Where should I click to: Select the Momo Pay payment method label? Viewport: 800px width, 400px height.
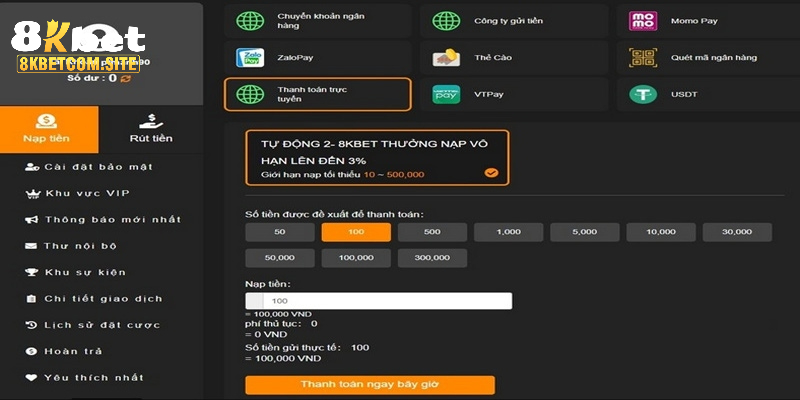coord(694,21)
